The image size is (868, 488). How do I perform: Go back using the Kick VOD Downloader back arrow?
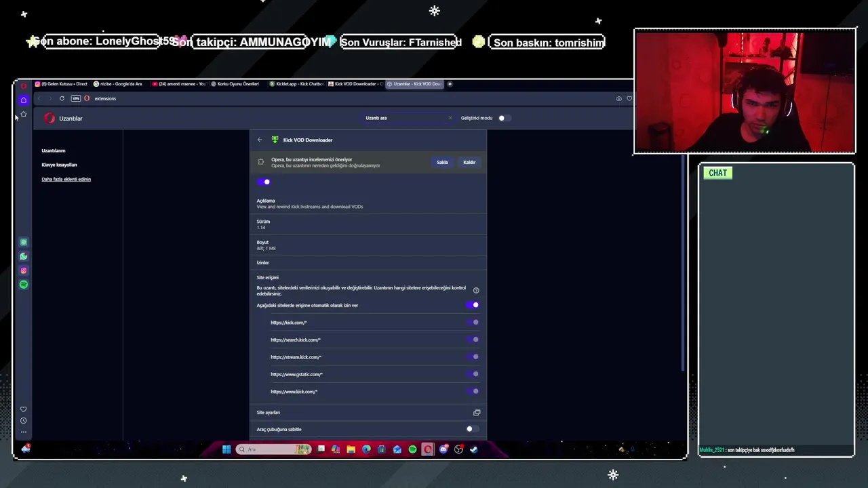[260, 140]
